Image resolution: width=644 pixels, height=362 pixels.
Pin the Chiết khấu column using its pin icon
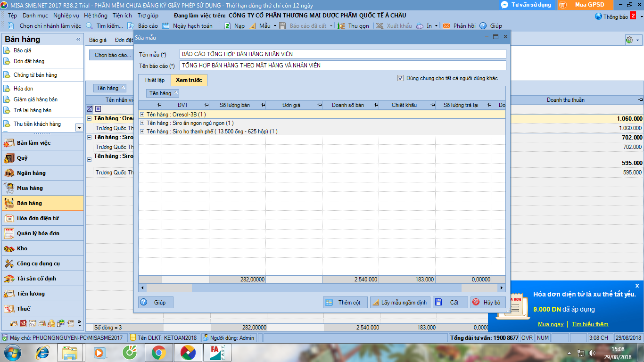point(432,105)
